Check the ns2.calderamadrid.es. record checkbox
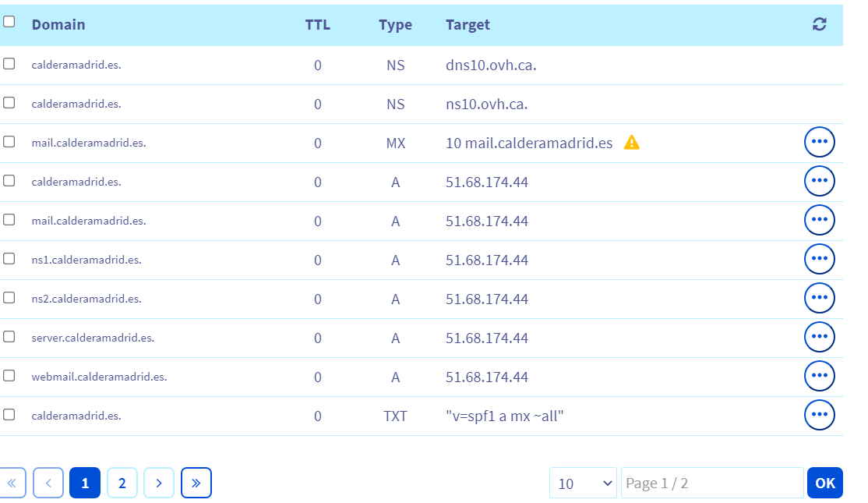The height and width of the screenshot is (503, 868). click(9, 298)
